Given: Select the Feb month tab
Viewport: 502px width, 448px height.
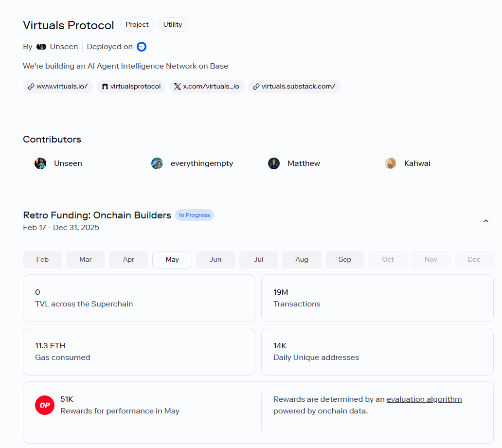Looking at the screenshot, I should [x=42, y=260].
